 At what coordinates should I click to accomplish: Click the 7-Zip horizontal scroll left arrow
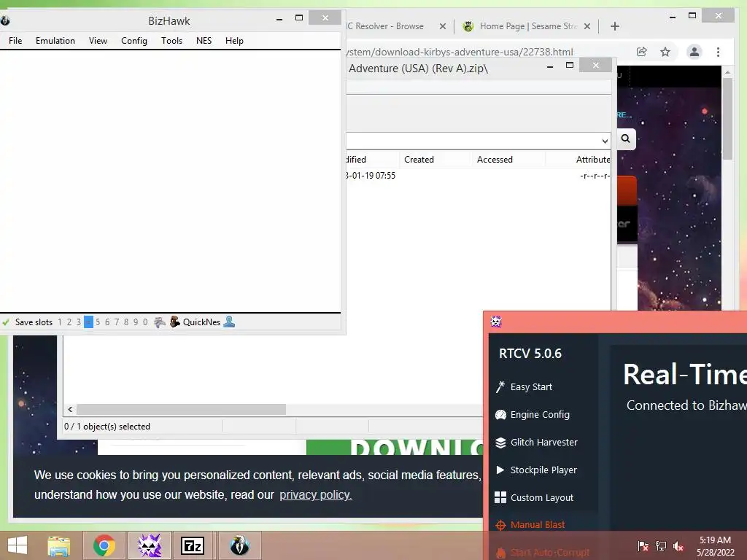point(71,410)
